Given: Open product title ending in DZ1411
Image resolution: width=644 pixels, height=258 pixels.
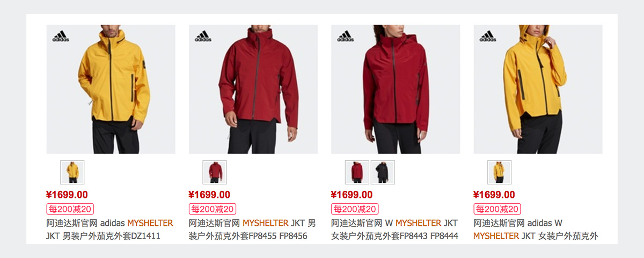Looking at the screenshot, I should pyautogui.click(x=110, y=230).
